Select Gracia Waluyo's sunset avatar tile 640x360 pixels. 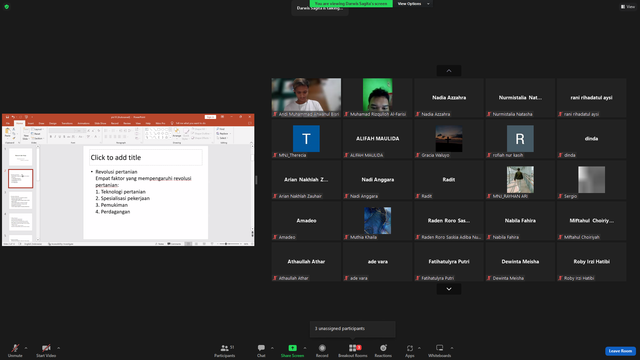tap(449, 139)
